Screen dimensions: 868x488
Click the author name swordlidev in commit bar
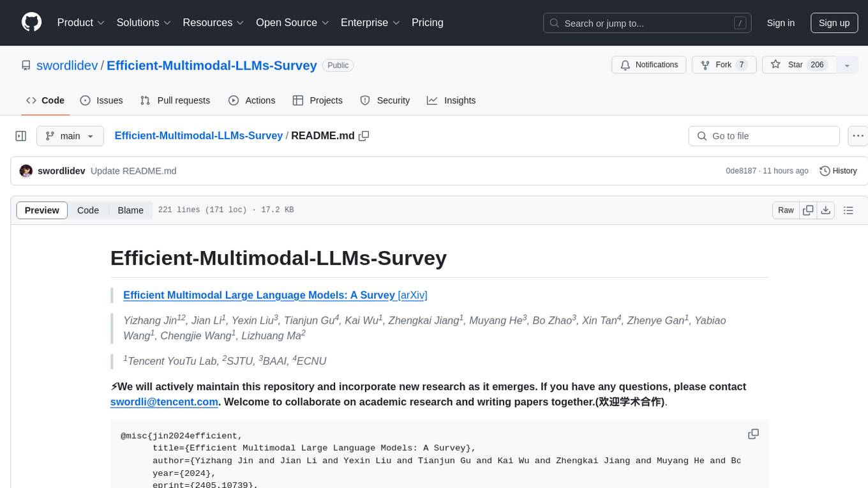(x=61, y=171)
